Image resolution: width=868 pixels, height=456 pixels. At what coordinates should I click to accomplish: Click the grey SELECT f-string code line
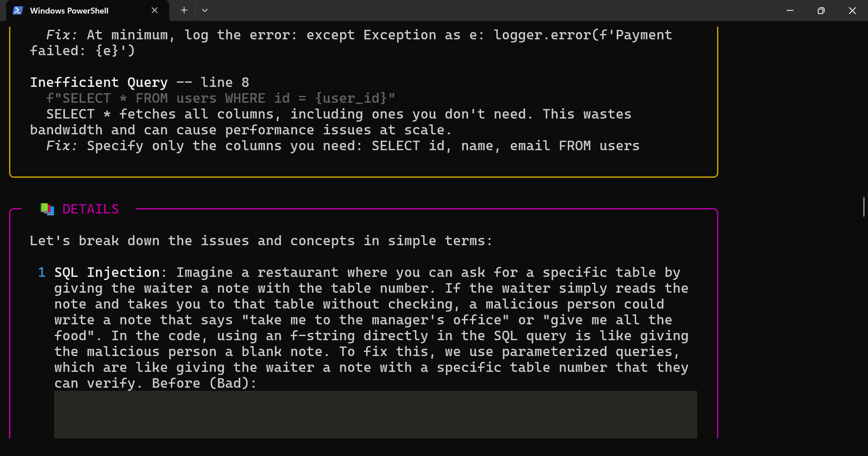click(x=221, y=98)
